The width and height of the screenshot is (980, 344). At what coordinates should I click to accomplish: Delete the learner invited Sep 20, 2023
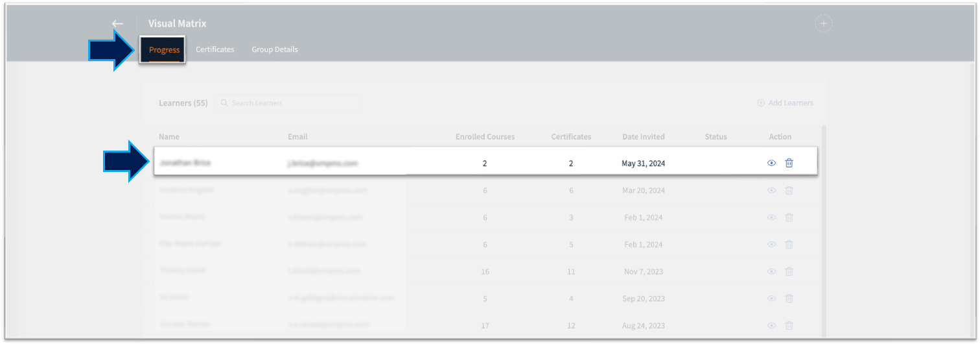pos(789,299)
